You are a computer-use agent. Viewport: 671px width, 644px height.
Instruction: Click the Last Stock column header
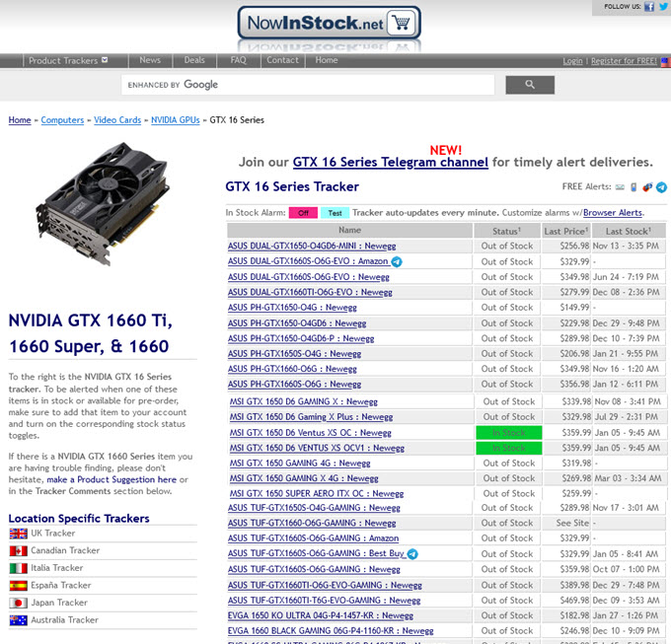[629, 232]
